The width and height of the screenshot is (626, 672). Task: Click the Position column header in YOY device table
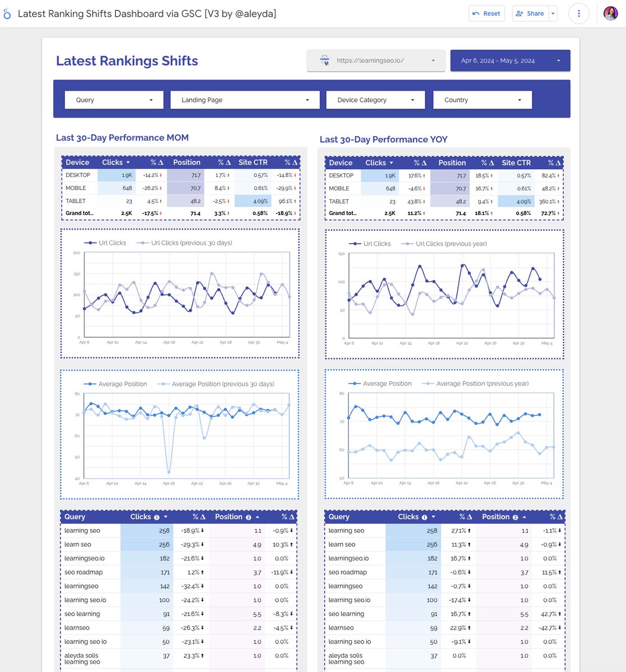[x=452, y=163]
